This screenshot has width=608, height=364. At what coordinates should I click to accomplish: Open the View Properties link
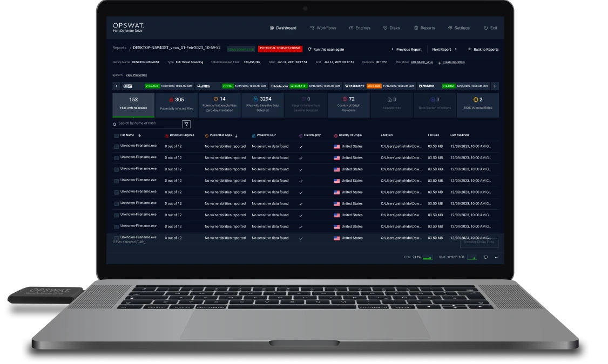click(136, 75)
